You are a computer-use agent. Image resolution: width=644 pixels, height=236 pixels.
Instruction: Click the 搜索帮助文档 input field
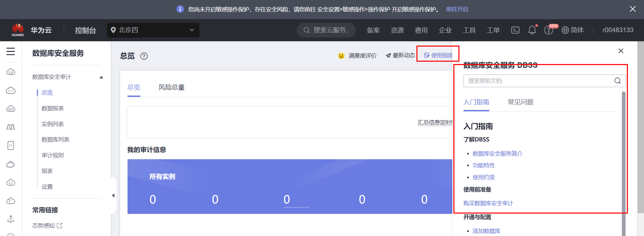pos(544,81)
